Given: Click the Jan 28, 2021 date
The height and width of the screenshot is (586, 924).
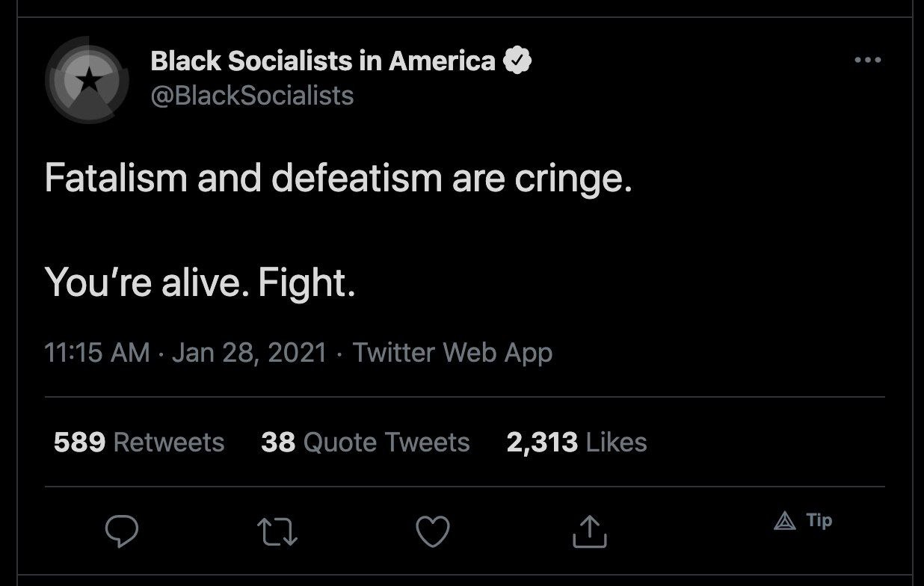Looking at the screenshot, I should [249, 353].
